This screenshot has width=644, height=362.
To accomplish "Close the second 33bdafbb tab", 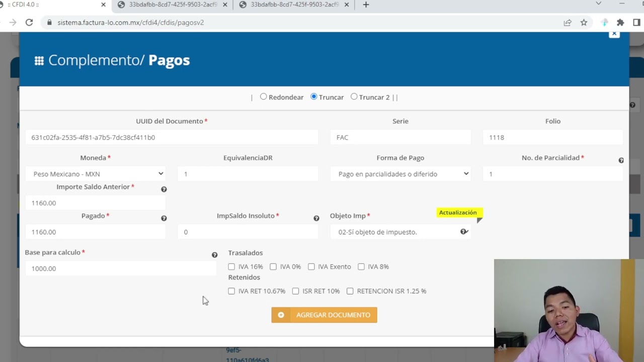I will click(x=225, y=5).
